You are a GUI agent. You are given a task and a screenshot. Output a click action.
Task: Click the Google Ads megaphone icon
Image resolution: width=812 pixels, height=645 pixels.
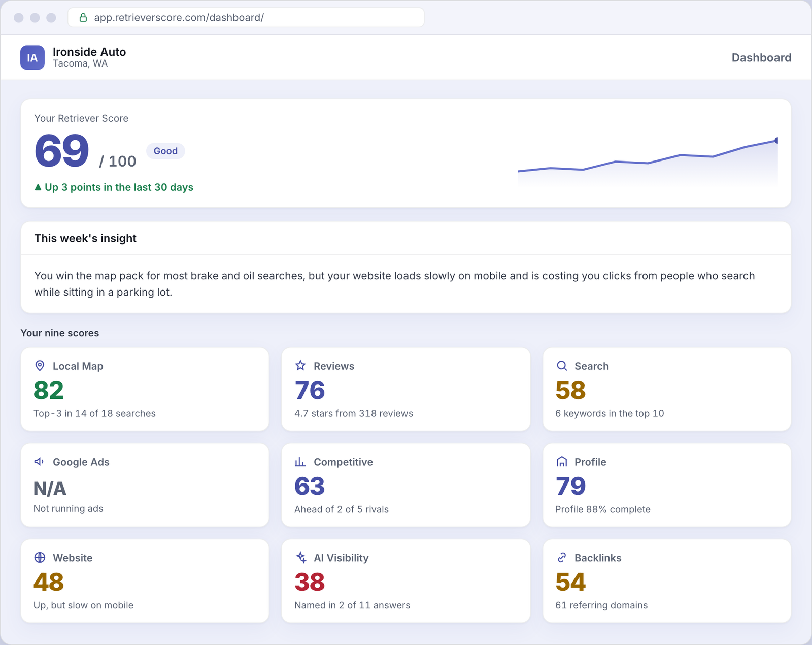click(x=40, y=462)
